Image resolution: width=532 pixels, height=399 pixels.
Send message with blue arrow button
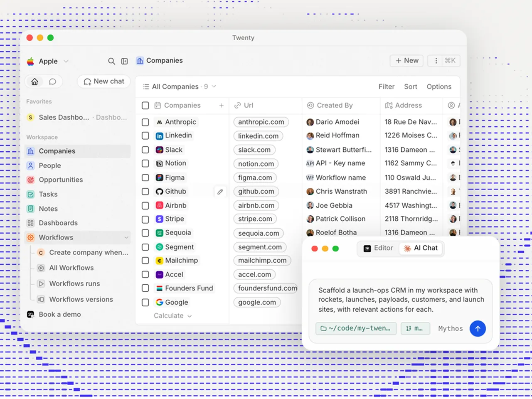[x=478, y=328]
